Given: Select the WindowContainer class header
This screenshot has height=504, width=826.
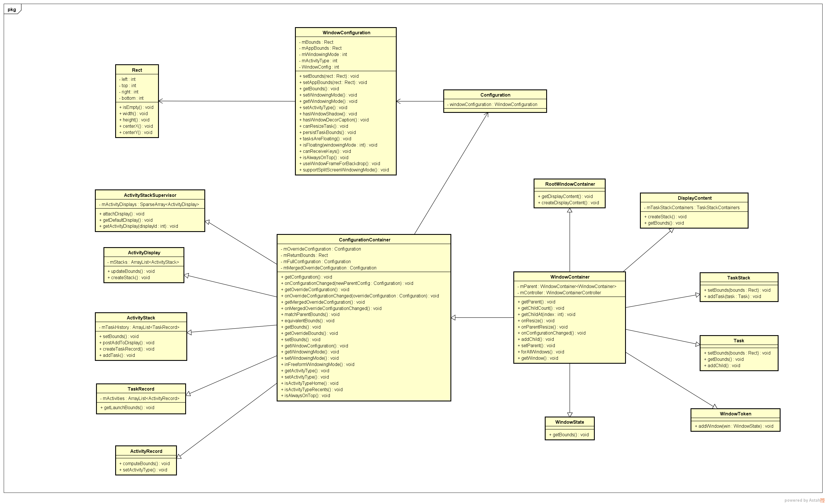Looking at the screenshot, I should 570,277.
